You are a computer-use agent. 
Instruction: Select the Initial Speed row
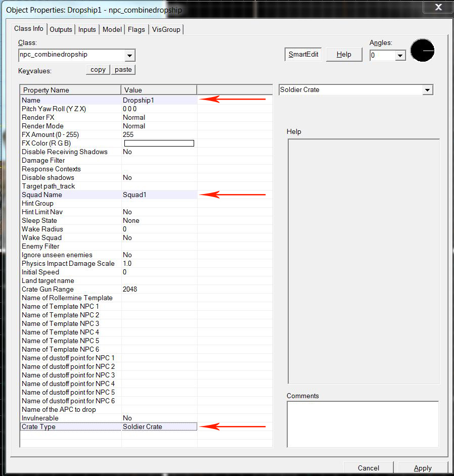[x=109, y=272]
